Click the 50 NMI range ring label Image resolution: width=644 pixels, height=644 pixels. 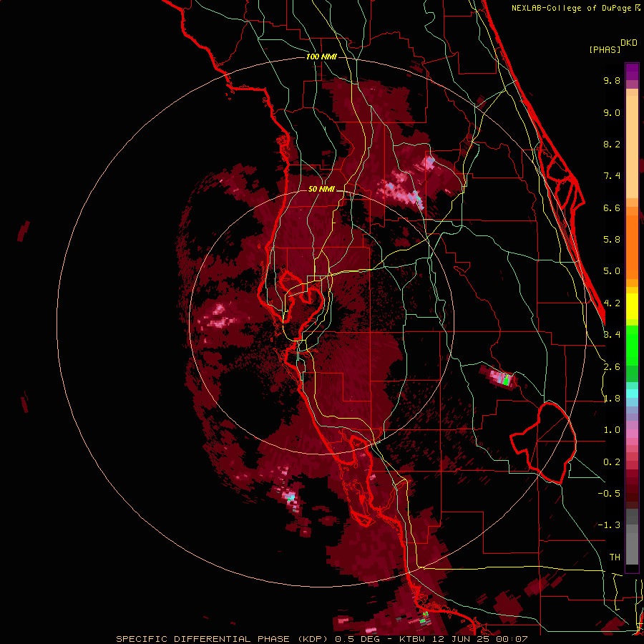(321, 189)
